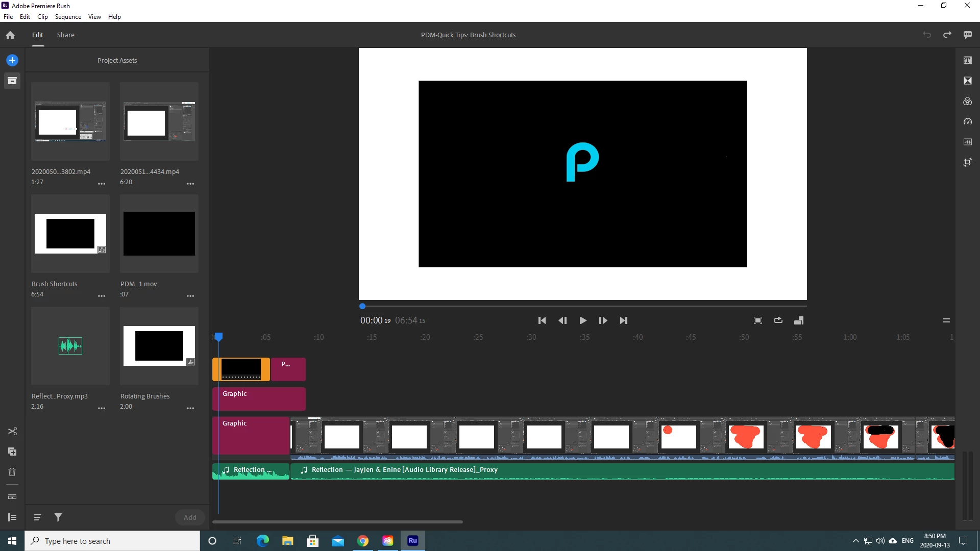
Task: Click the preview playback progress bar
Action: 582,306
